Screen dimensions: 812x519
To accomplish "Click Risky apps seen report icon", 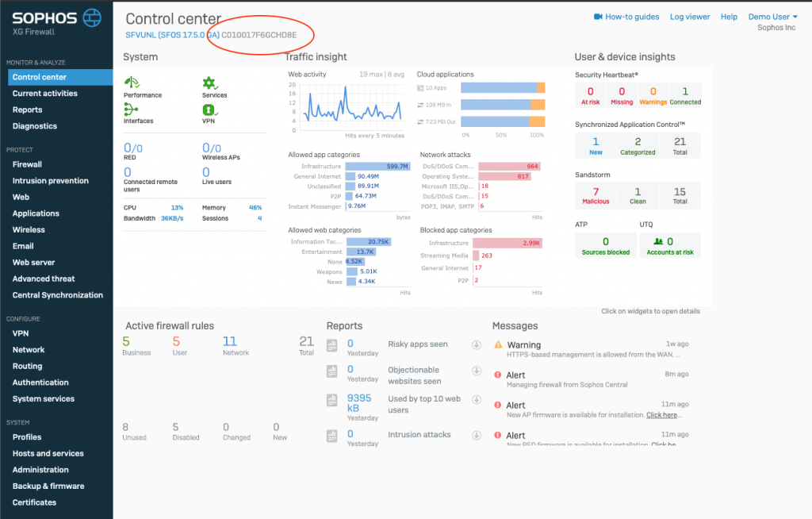I will (332, 345).
